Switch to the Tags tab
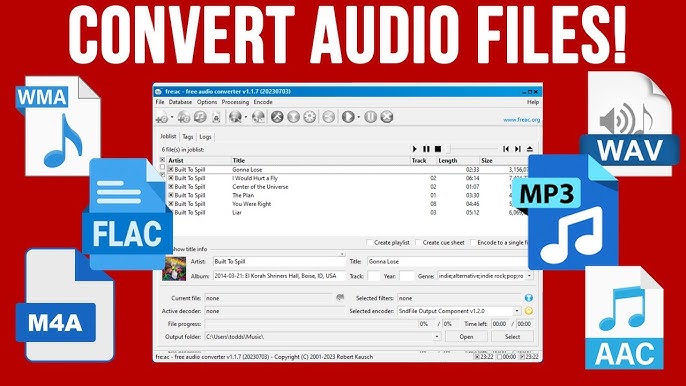 point(188,137)
